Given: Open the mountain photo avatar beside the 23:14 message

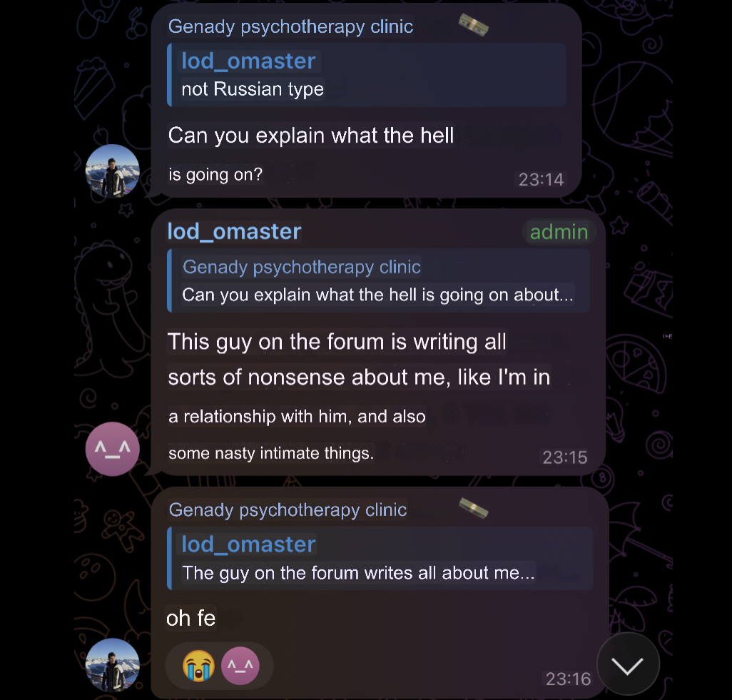Looking at the screenshot, I should [x=113, y=171].
